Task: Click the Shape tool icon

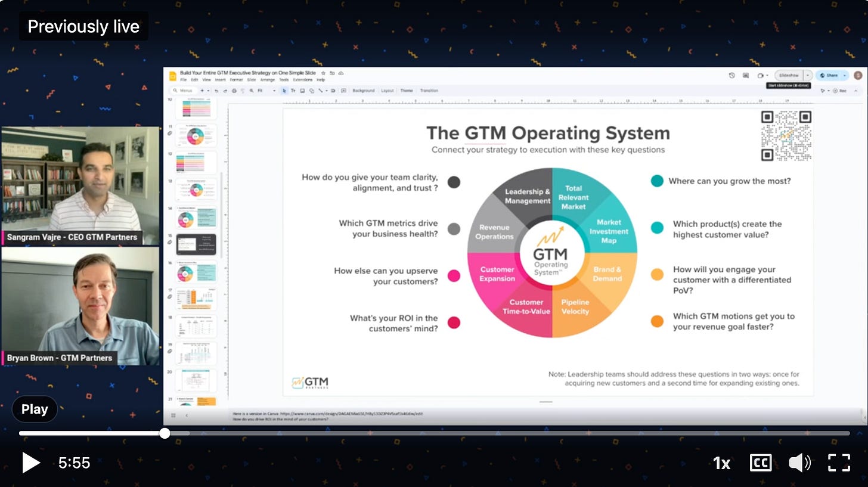Action: click(311, 91)
